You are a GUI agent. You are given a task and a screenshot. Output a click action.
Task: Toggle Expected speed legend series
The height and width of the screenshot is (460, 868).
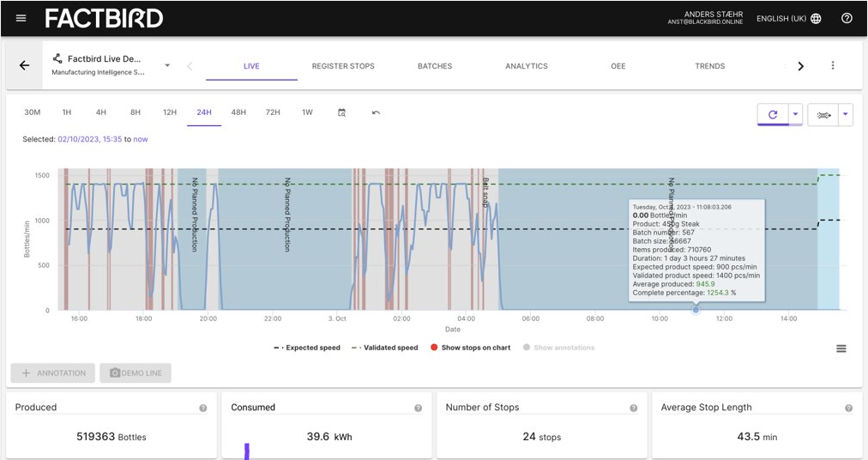[x=307, y=348]
